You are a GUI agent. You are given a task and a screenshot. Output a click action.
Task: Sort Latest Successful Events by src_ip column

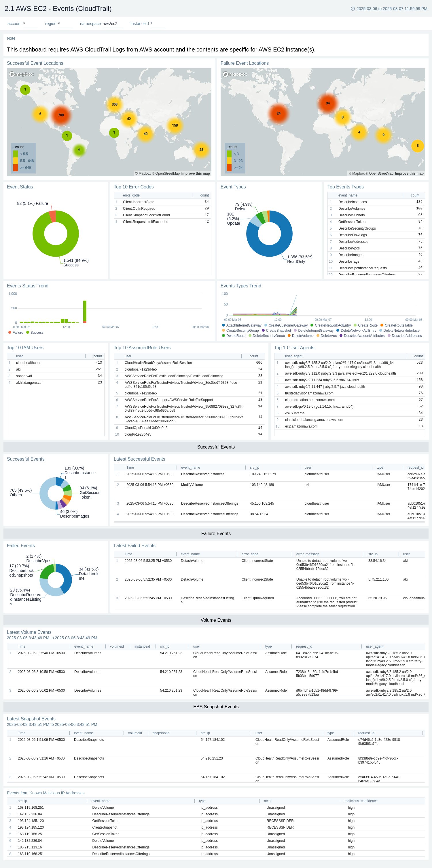pyautogui.click(x=255, y=468)
